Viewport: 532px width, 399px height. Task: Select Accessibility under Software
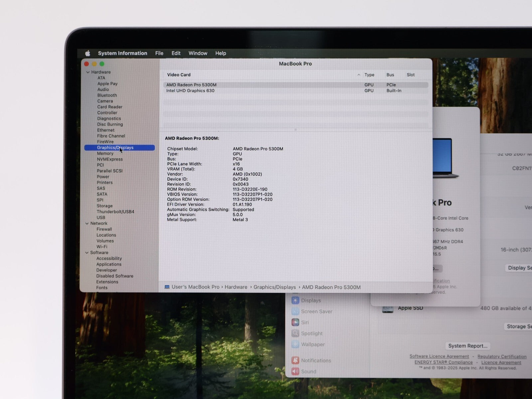pos(109,259)
